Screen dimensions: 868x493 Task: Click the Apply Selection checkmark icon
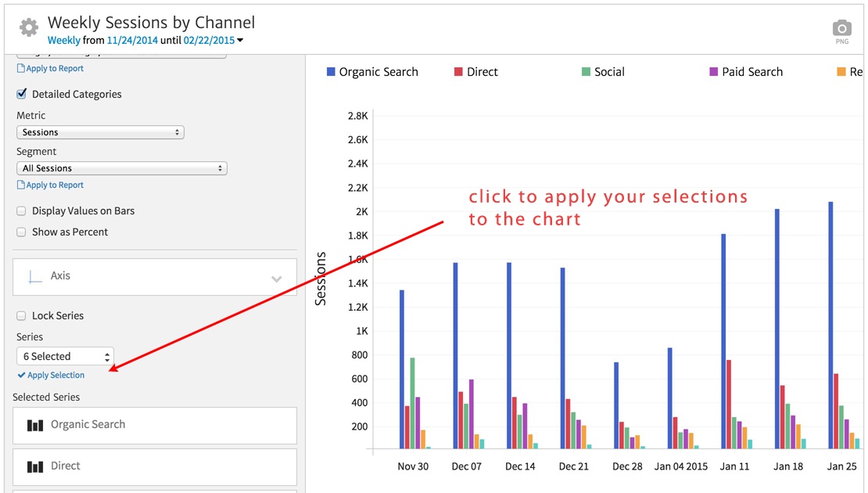(x=21, y=376)
